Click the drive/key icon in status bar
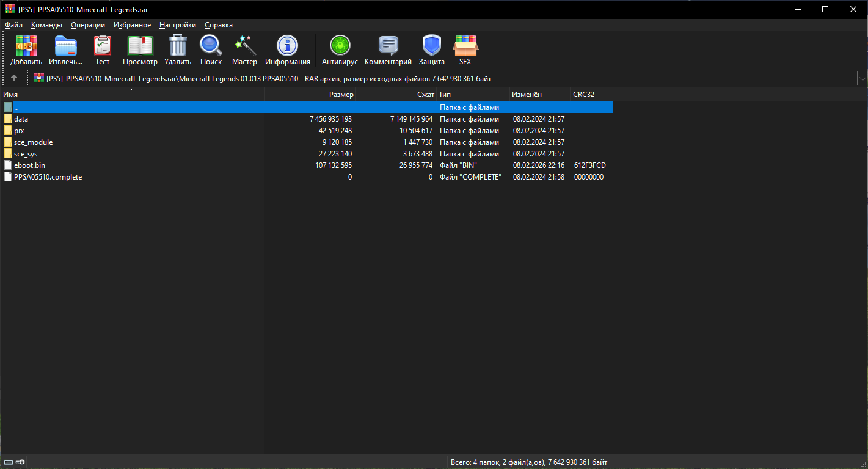Screen dimensions: 868x469 point(14,462)
